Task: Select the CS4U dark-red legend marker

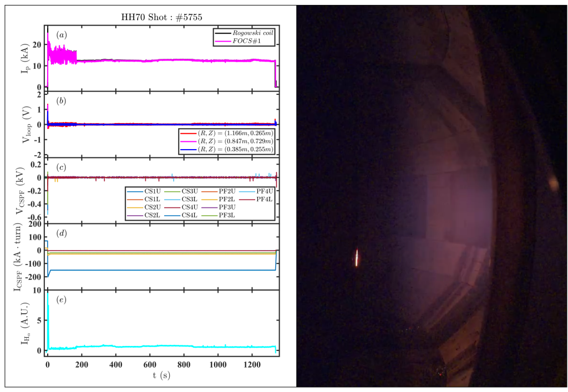Action: click(x=173, y=207)
